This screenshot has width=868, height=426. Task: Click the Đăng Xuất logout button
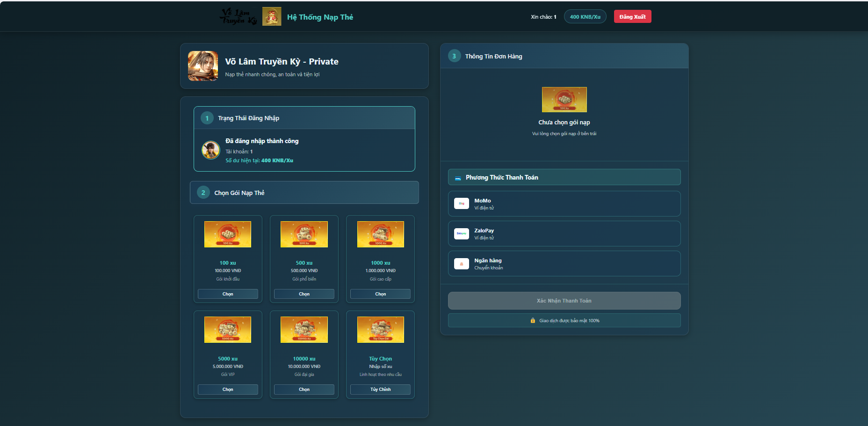tap(632, 17)
